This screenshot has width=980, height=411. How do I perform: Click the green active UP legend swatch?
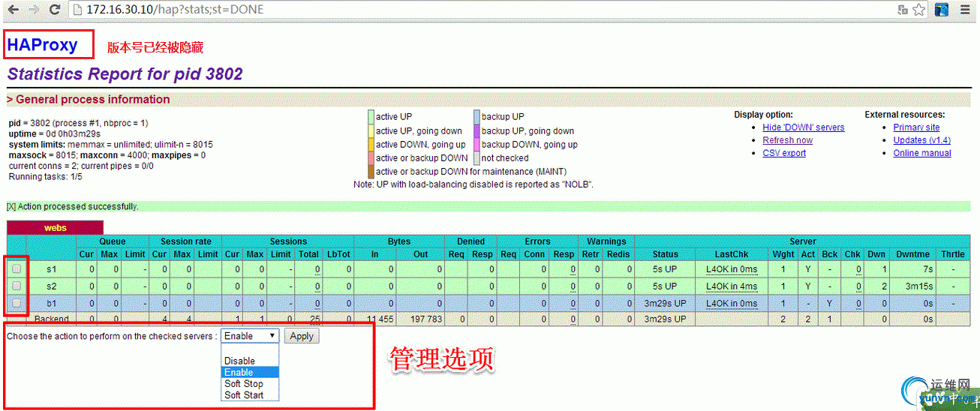tap(371, 117)
